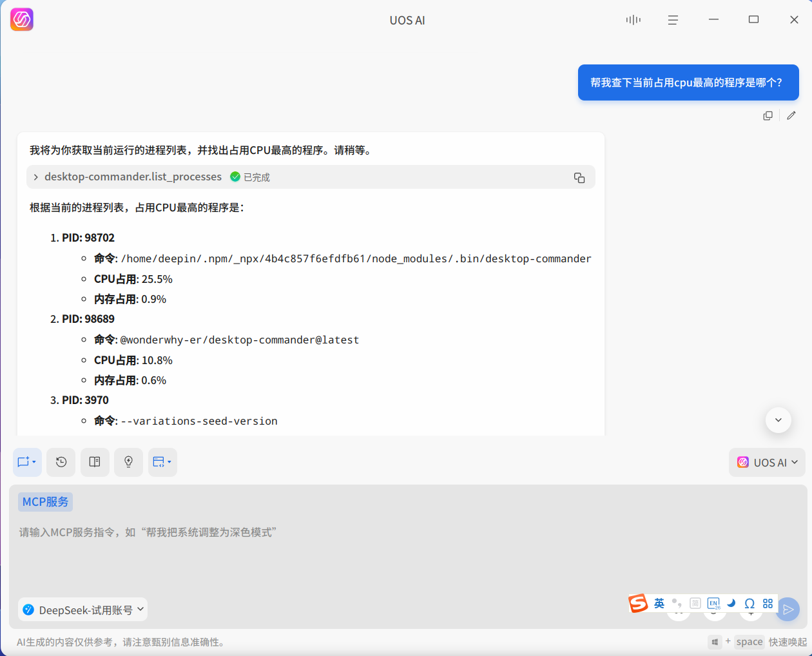Click the @wonderwhy-er/desktop-commander@latest command text

pos(240,340)
